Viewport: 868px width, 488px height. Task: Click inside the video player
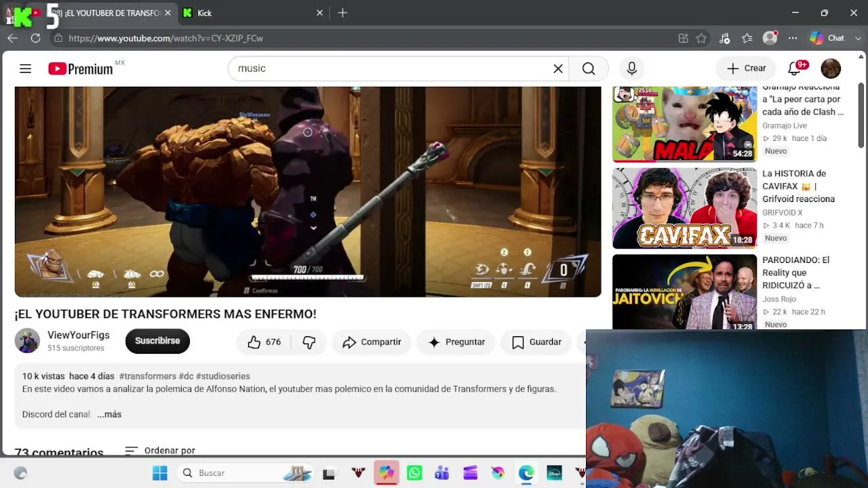click(308, 192)
